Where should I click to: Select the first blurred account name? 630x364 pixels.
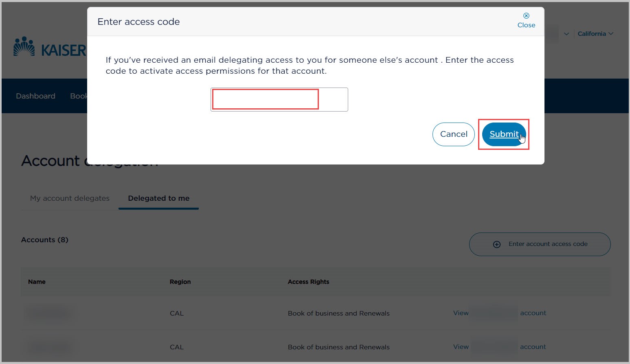(x=49, y=314)
